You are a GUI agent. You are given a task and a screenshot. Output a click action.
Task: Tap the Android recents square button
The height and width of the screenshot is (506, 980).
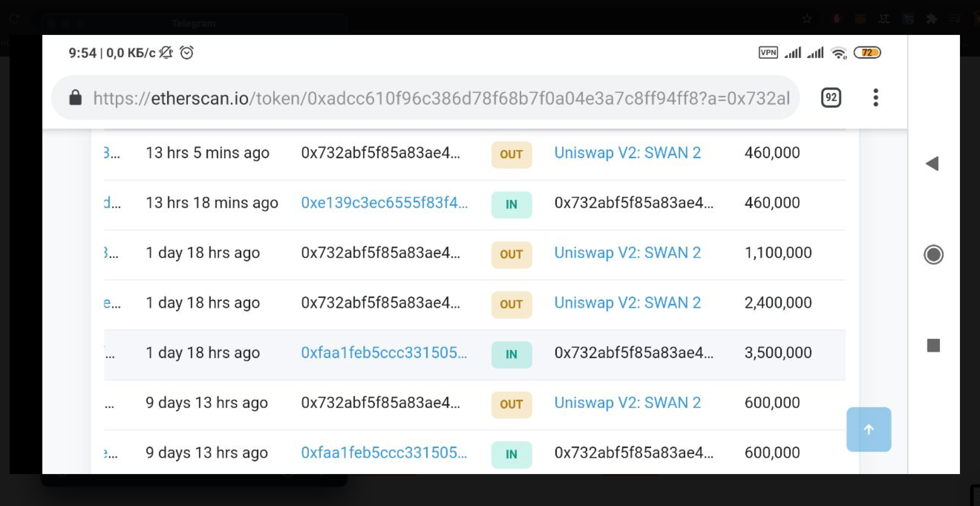(x=933, y=346)
